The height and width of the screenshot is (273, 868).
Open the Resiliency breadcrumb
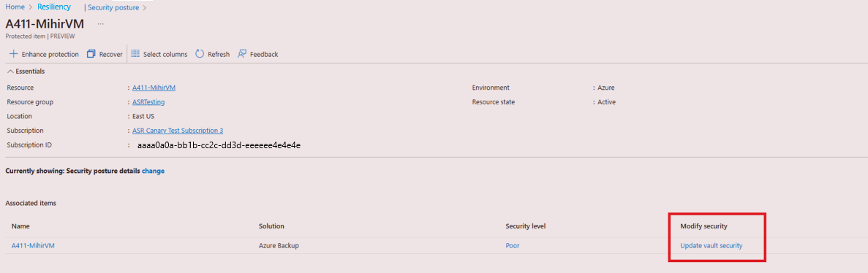pyautogui.click(x=53, y=7)
